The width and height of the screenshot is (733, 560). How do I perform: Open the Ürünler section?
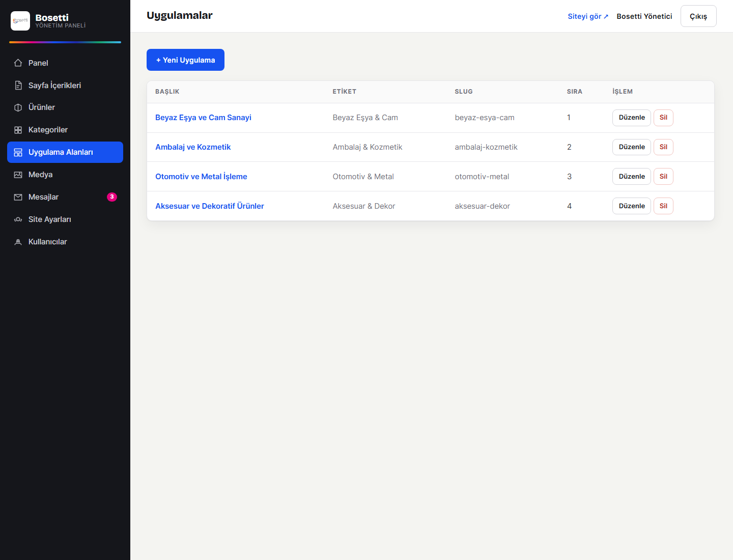65,107
